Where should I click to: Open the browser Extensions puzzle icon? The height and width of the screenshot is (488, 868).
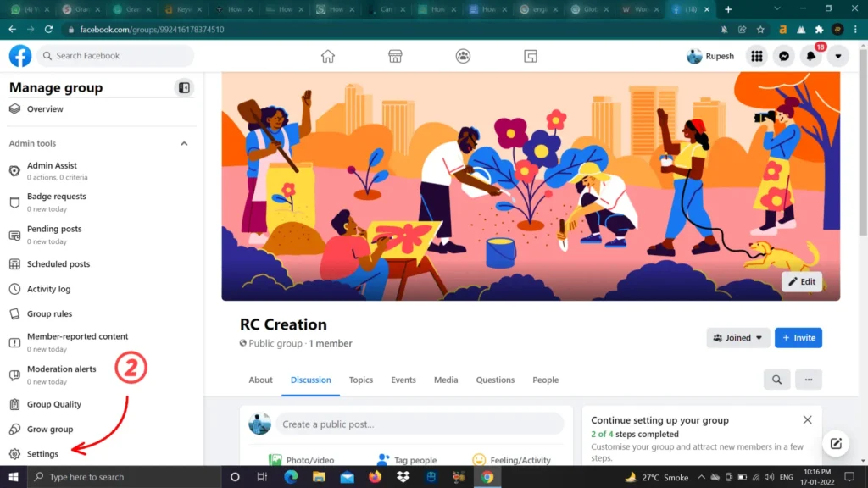point(820,30)
